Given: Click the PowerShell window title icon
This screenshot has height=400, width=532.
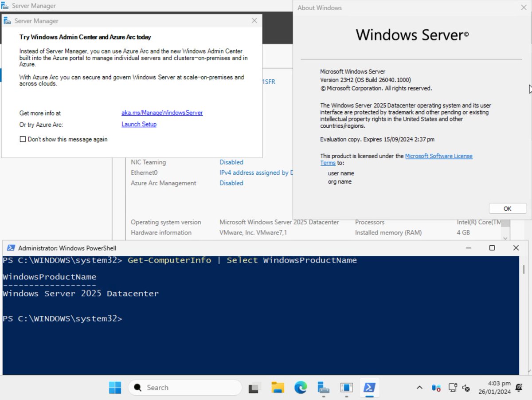Looking at the screenshot, I should tap(11, 248).
